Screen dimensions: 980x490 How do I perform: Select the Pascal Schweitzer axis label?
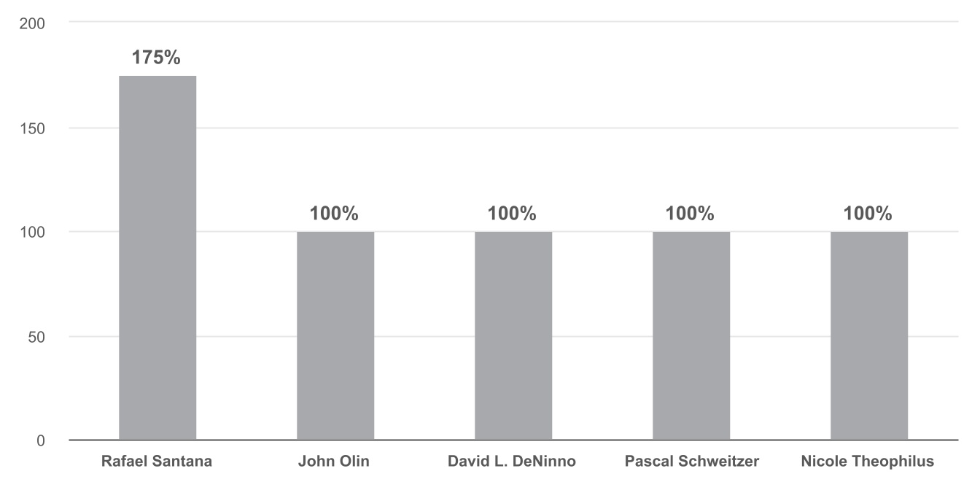(x=692, y=462)
